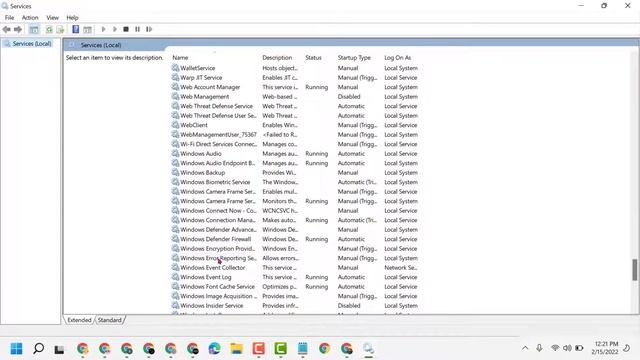Screen dimensions: 640x360
Task: Open taskbar Search
Action: (38, 349)
